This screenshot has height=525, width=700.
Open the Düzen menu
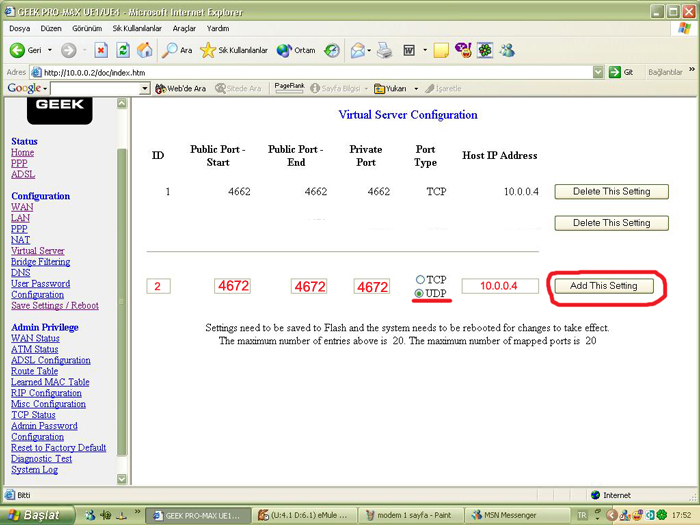point(51,28)
